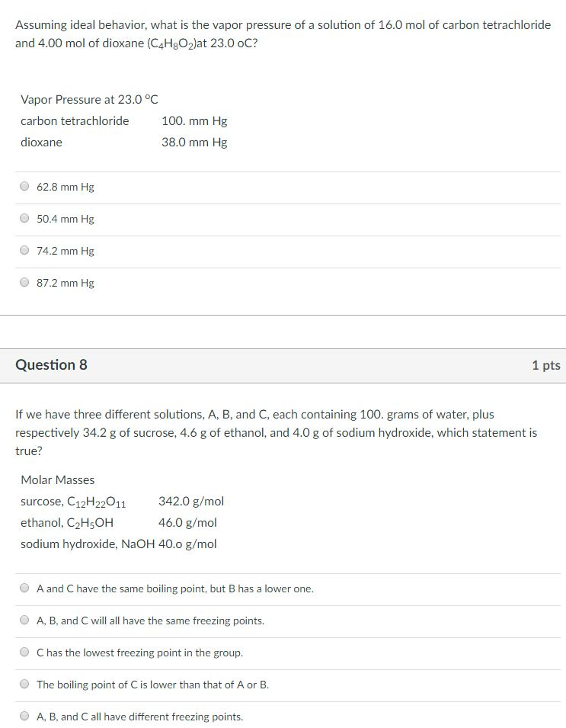
Task: Select the 50.4 mm Hg answer option
Action: [x=24, y=218]
